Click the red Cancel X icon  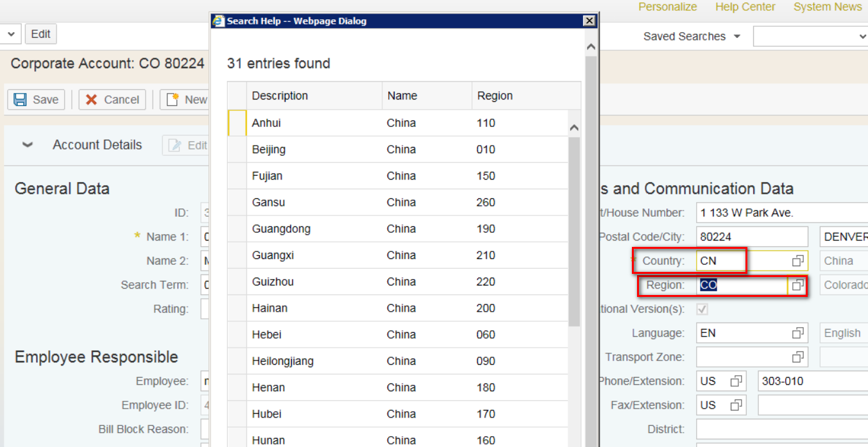[x=92, y=99]
